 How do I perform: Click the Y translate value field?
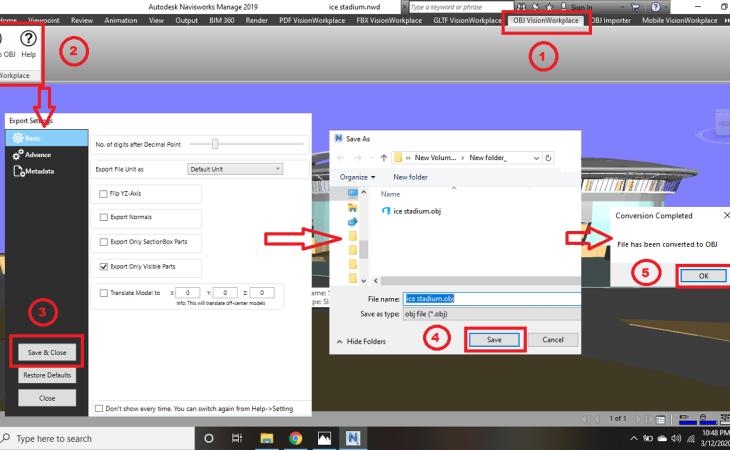click(225, 293)
